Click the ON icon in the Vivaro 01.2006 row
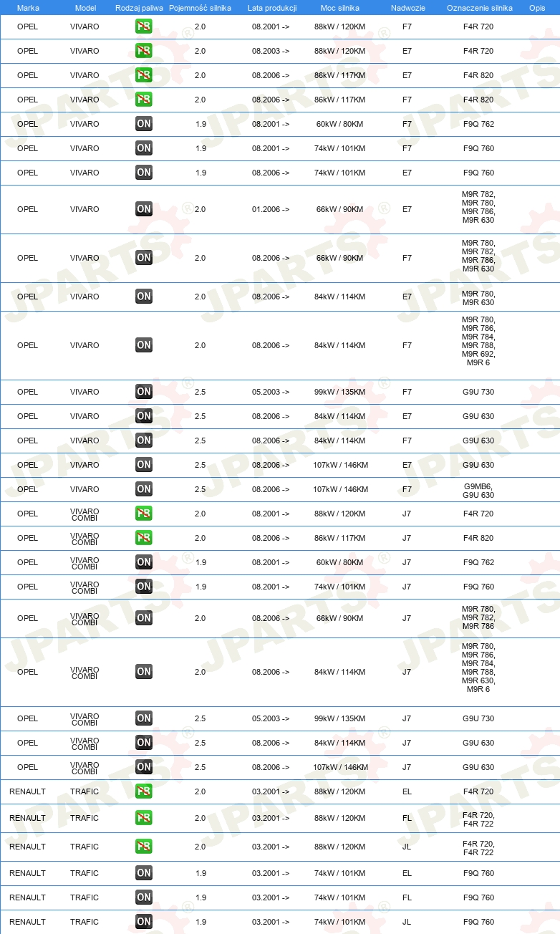The width and height of the screenshot is (560, 934). [144, 209]
